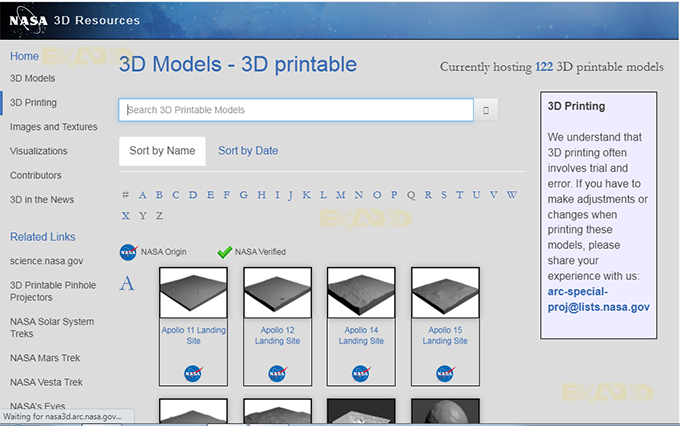The height and width of the screenshot is (426, 680).
Task: Jump to letter L in alphabet index
Action: point(324,195)
